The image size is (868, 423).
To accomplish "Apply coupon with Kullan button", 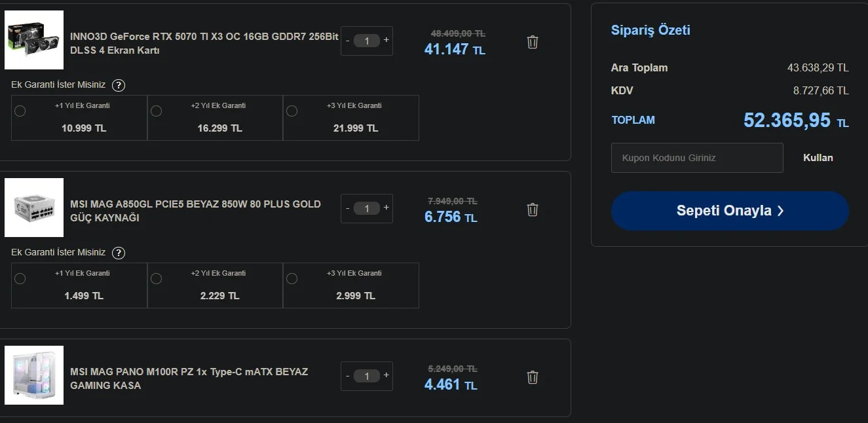I will [x=818, y=158].
